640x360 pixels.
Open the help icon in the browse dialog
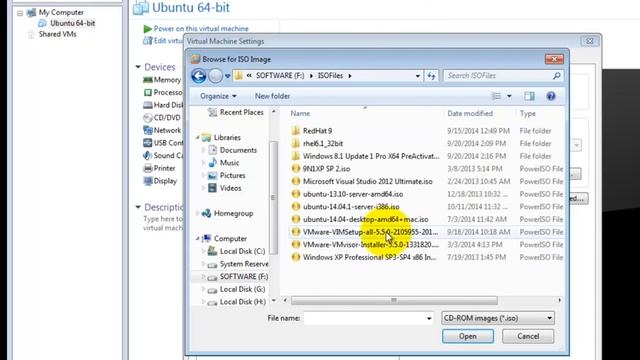[x=551, y=96]
